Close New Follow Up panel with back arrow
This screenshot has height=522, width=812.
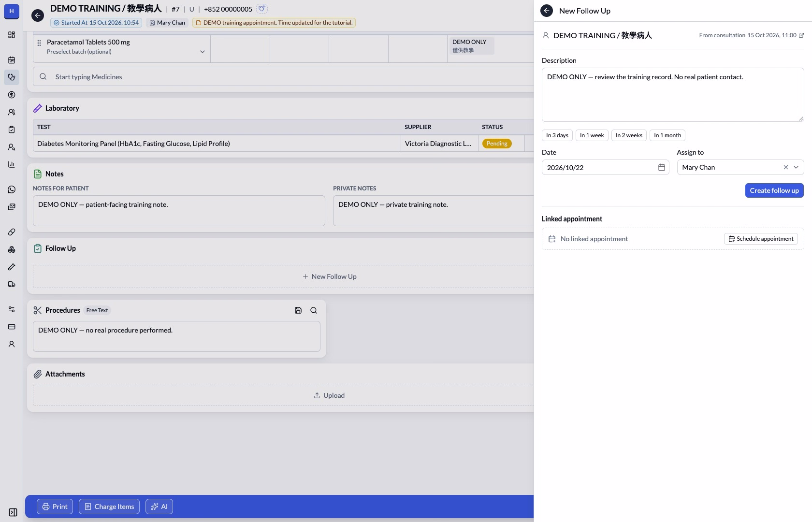tap(547, 11)
